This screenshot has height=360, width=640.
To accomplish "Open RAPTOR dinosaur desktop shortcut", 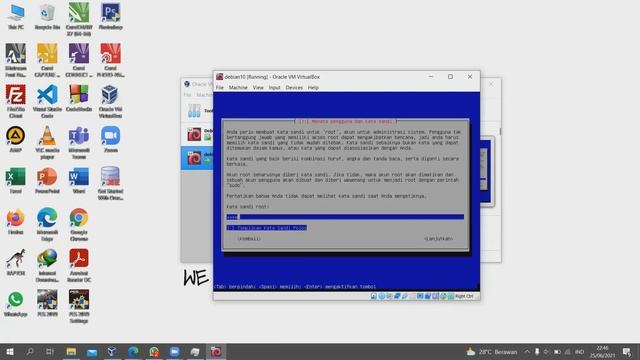I will click(16, 262).
